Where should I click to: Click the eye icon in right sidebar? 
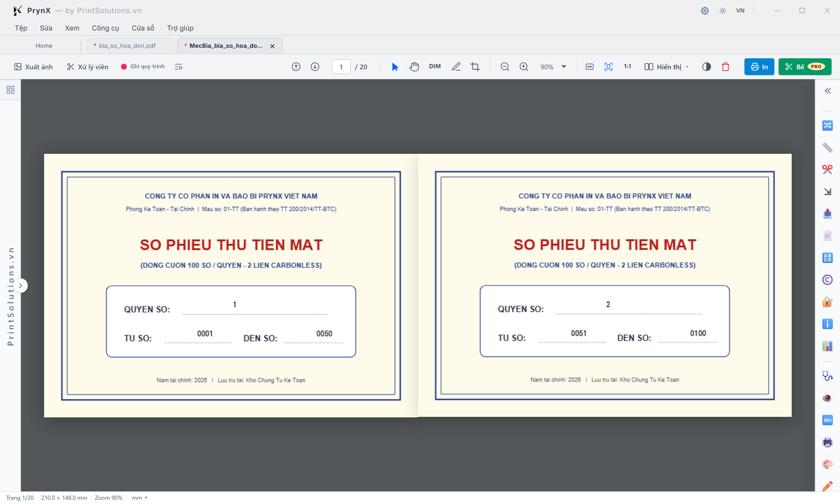click(x=827, y=398)
